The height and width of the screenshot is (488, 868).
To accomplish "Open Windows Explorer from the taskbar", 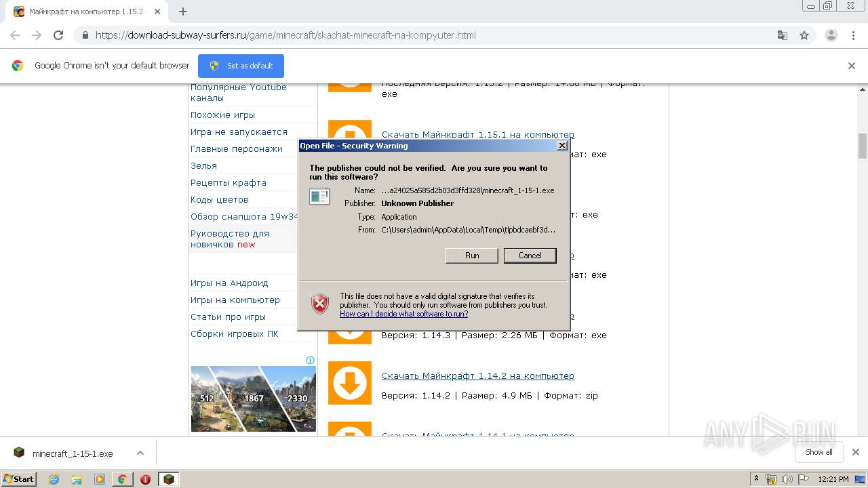I will click(77, 479).
